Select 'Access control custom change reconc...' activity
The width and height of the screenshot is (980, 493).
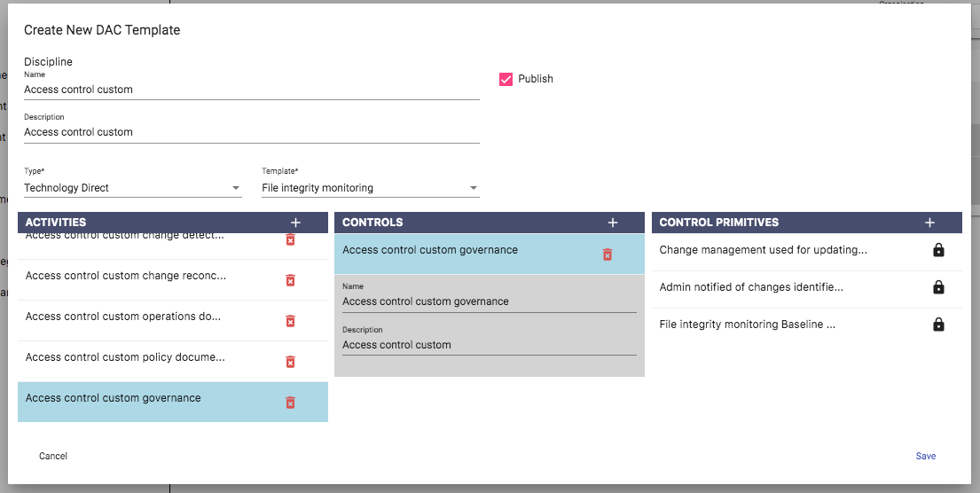173,280
